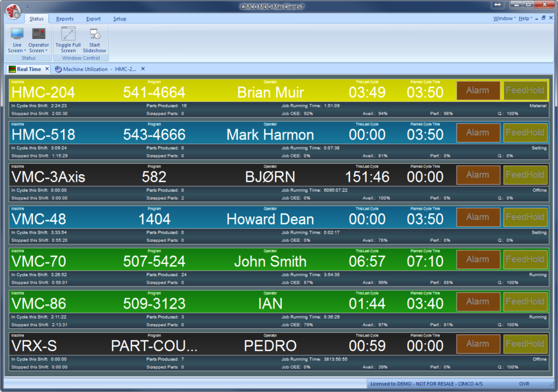The height and width of the screenshot is (392, 558).
Task: Select the VMC-48 machine name
Action: pyautogui.click(x=39, y=219)
